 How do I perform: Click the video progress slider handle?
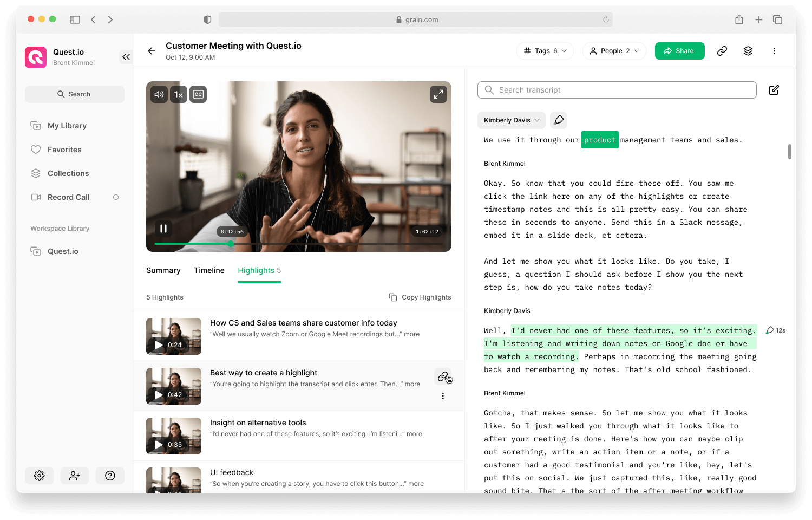tap(231, 244)
